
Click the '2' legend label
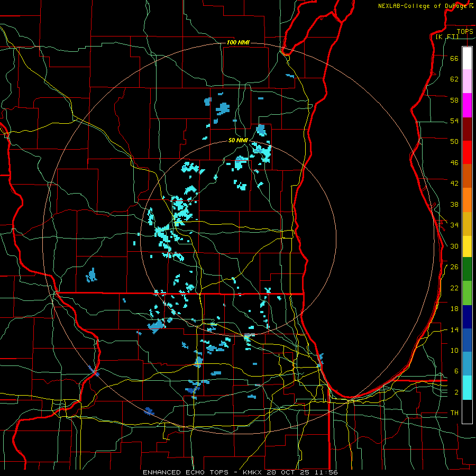point(456,392)
